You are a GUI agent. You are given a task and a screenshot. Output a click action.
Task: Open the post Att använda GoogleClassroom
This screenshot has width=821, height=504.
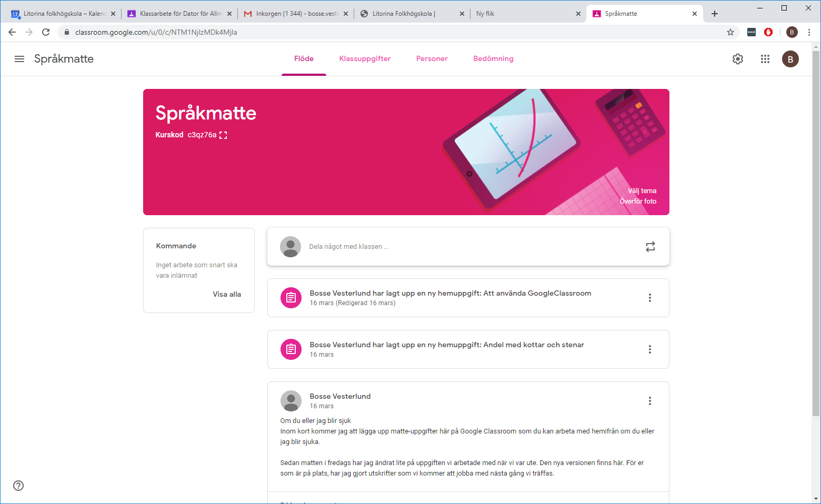(468, 298)
